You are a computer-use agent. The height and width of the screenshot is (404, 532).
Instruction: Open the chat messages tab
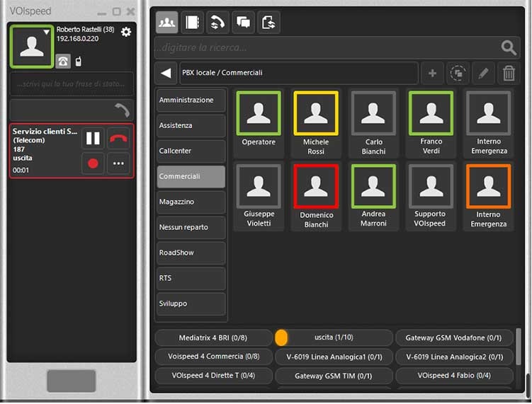tap(243, 22)
